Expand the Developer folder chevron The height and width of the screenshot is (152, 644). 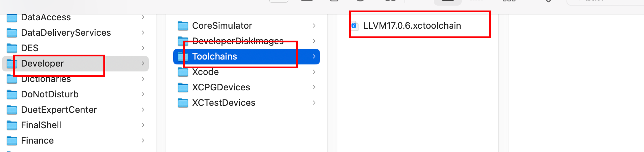(x=143, y=63)
